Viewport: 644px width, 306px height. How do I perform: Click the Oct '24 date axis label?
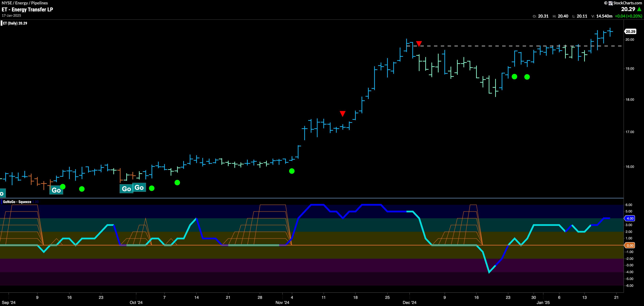(x=136, y=302)
